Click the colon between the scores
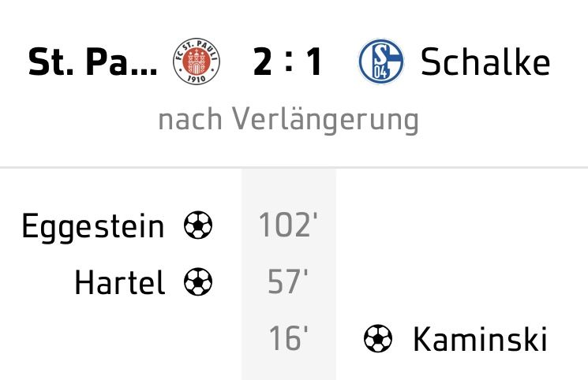The width and height of the screenshot is (588, 380). coord(289,63)
